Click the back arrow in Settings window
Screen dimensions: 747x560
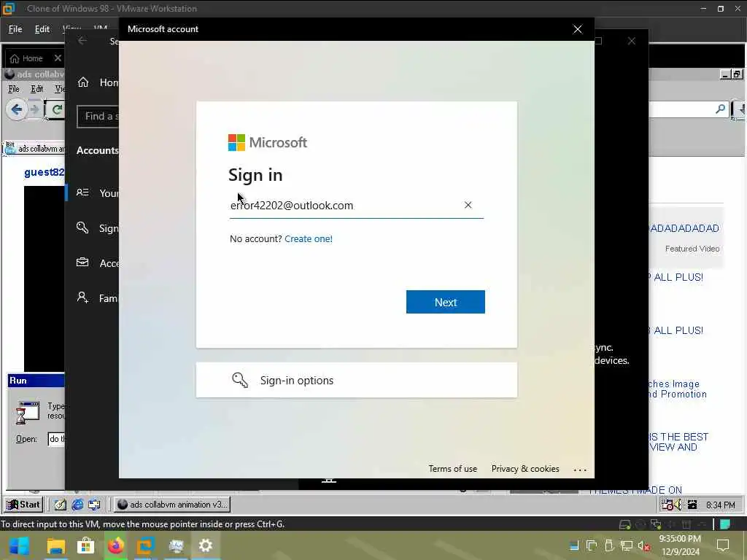coord(82,41)
